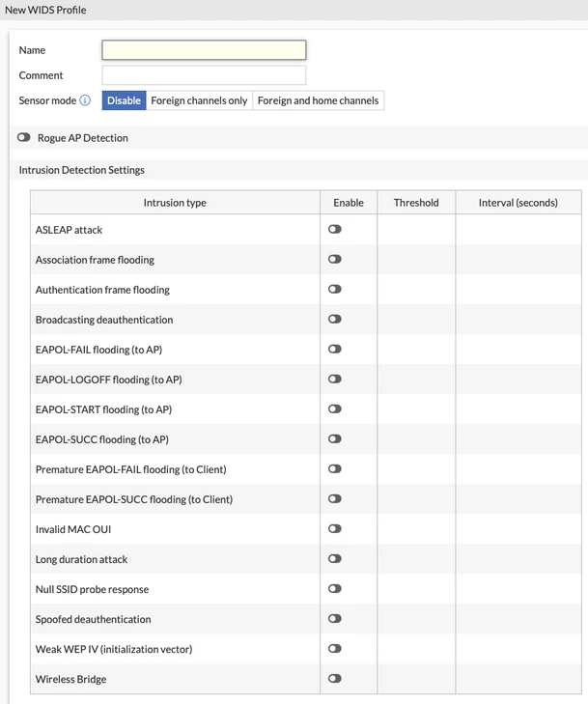Switch on EAPOL-LOGOFF flooding detection
Image resolution: width=588 pixels, height=704 pixels.
pos(335,379)
